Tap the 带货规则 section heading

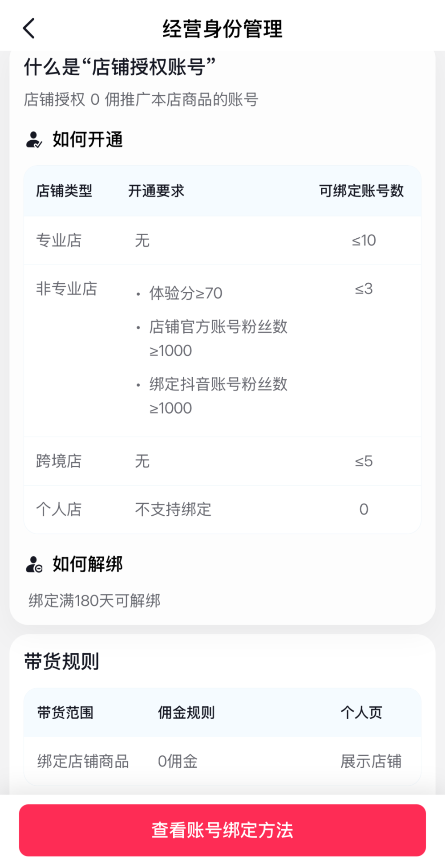pos(61,661)
